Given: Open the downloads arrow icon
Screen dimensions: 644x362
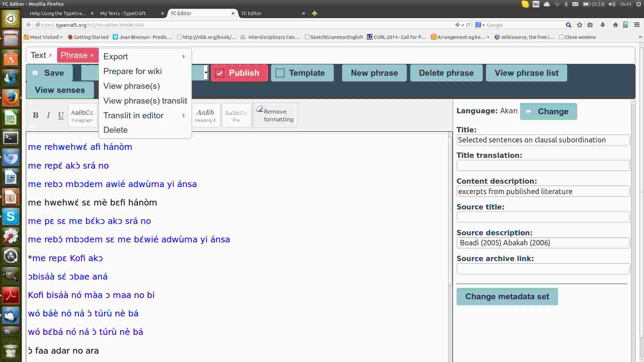Looking at the screenshot, I should point(602,25).
